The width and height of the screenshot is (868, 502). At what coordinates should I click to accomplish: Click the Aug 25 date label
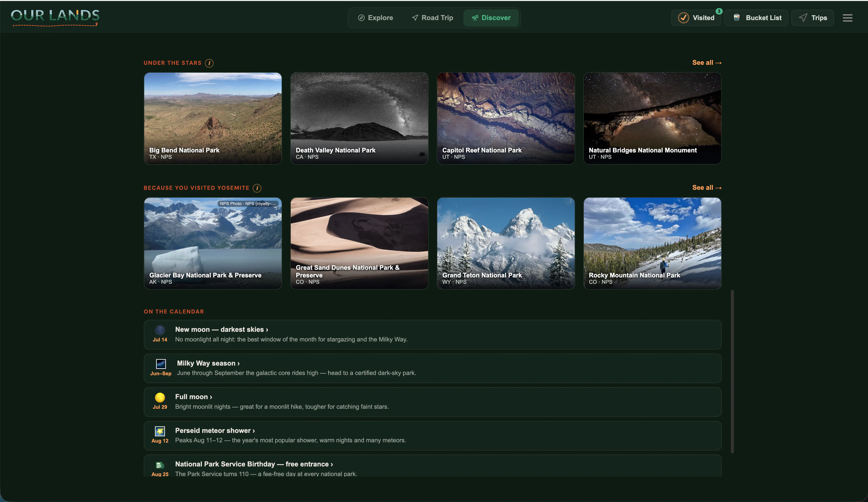[x=160, y=474]
